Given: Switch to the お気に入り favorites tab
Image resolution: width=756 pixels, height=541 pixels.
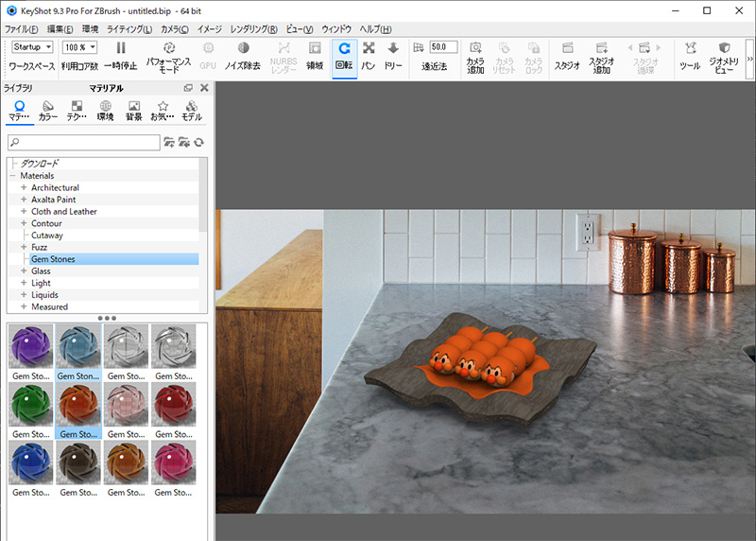Looking at the screenshot, I should (x=163, y=111).
